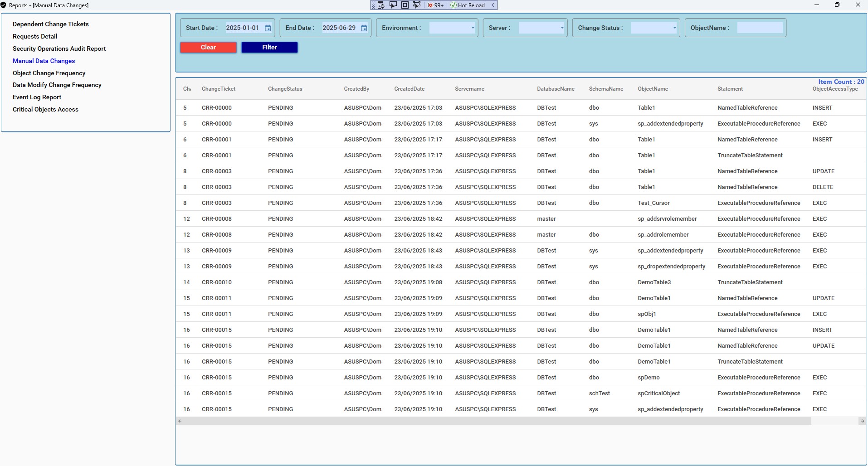Select row with spCriticalObject
Viewport: 868px width, 466px height.
point(658,393)
